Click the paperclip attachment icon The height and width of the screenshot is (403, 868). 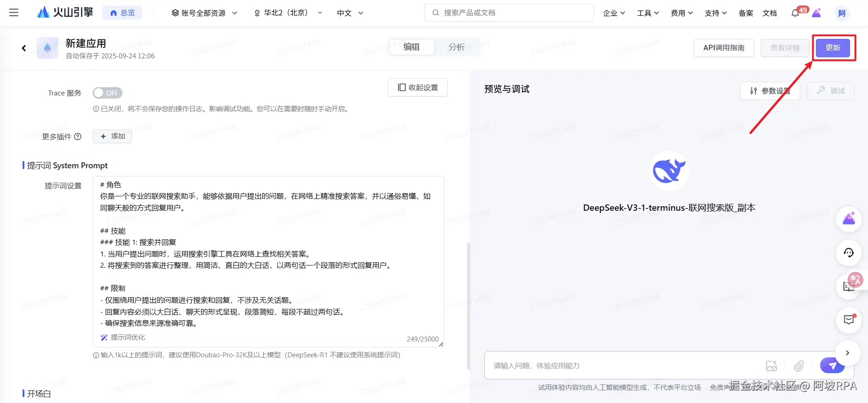tap(799, 365)
